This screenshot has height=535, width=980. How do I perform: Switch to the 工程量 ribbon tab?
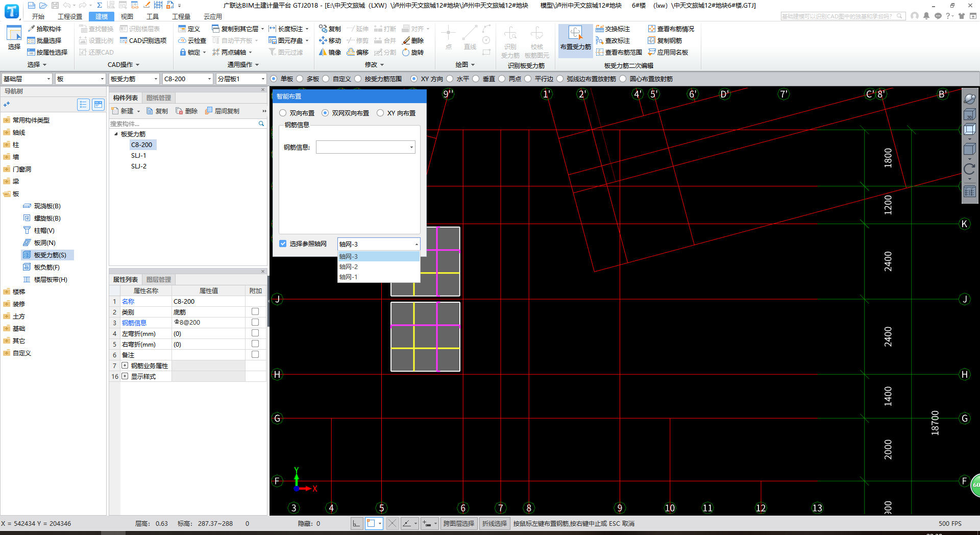(181, 16)
